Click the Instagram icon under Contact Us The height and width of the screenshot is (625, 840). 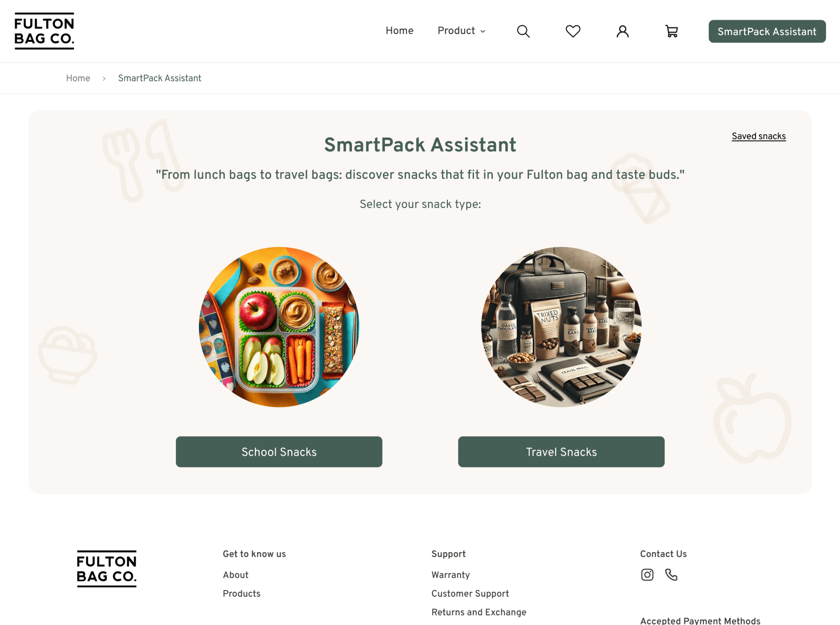(x=647, y=575)
